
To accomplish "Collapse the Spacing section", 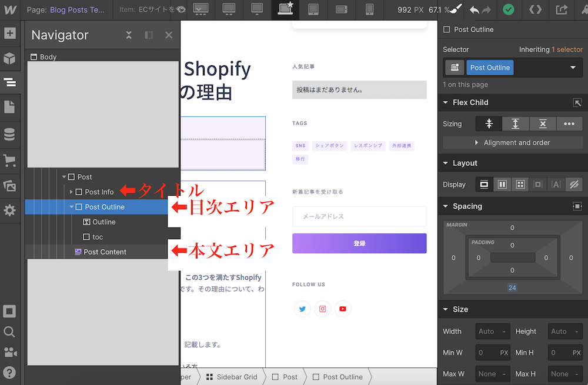I will click(446, 206).
